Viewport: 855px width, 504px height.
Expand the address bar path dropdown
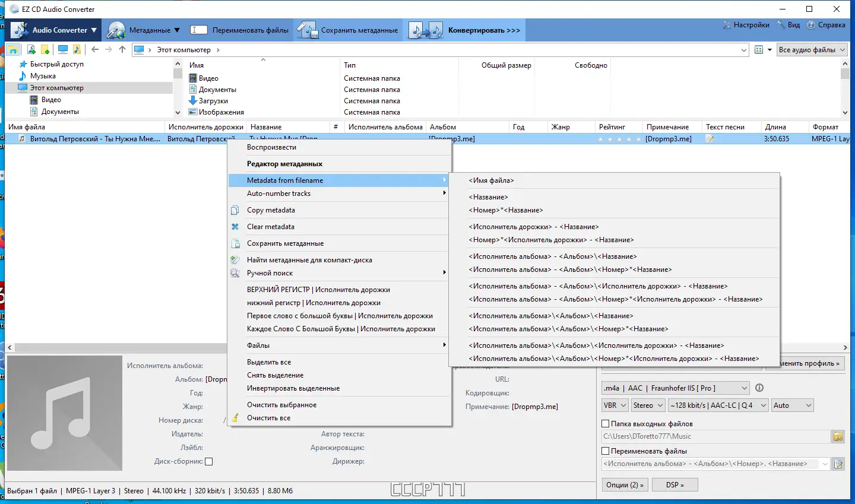coord(744,50)
